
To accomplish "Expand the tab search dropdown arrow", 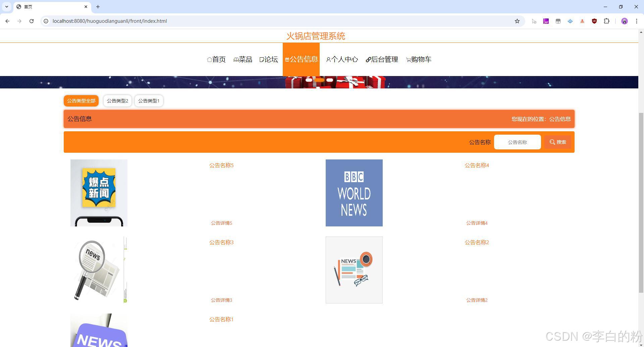I will point(7,7).
